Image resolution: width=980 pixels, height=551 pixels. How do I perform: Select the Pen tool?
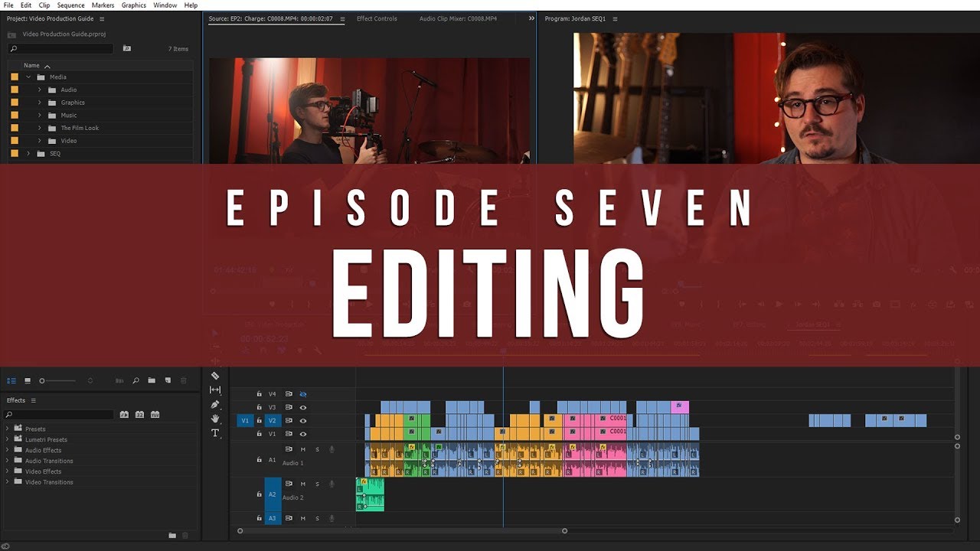pos(215,405)
